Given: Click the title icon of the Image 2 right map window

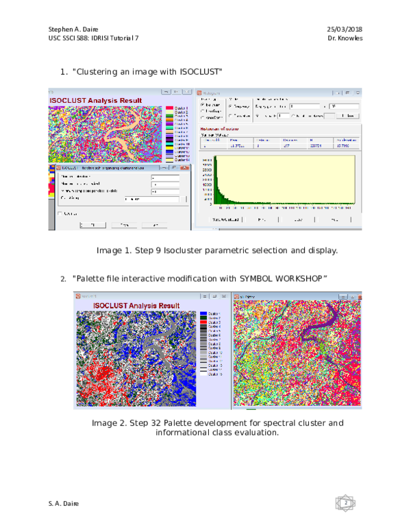Looking at the screenshot, I should pos(237,296).
